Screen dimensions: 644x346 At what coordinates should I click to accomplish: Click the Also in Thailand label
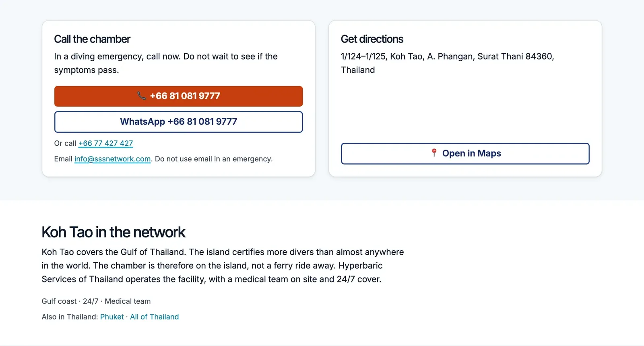[70, 317]
